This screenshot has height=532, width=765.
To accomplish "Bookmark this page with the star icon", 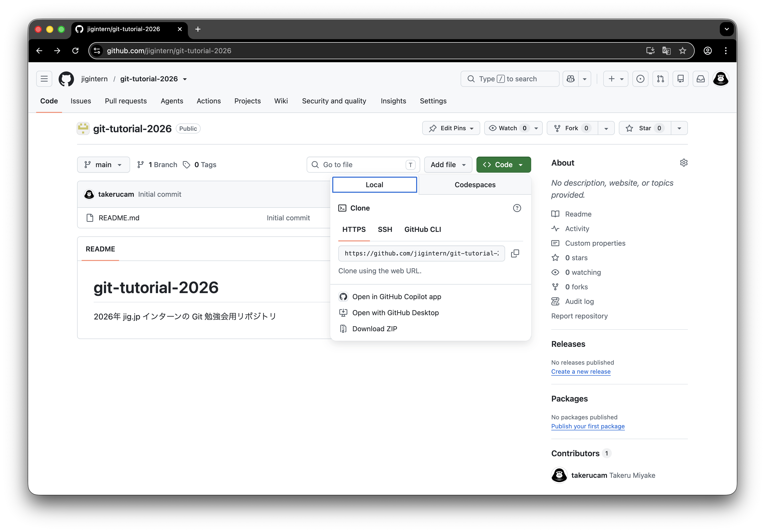I will click(682, 51).
